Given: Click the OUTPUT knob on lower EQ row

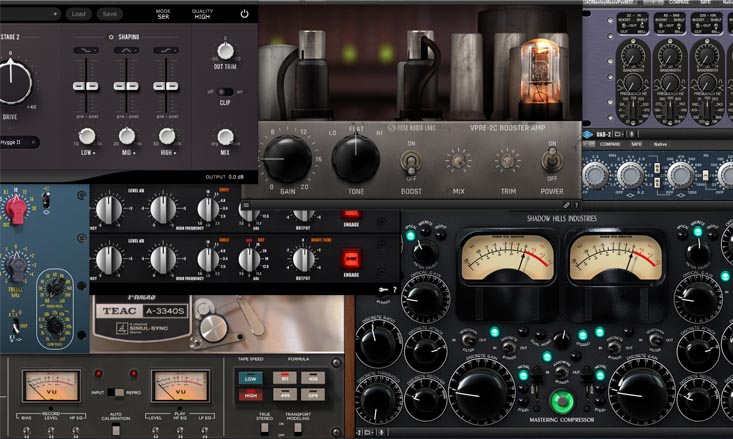Looking at the screenshot, I should 303,259.
